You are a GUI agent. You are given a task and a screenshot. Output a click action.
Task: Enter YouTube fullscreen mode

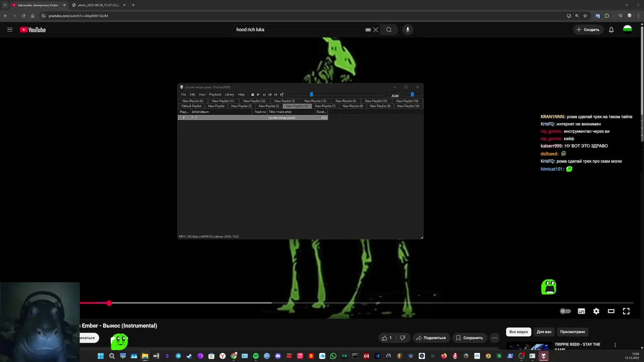pyautogui.click(x=626, y=311)
